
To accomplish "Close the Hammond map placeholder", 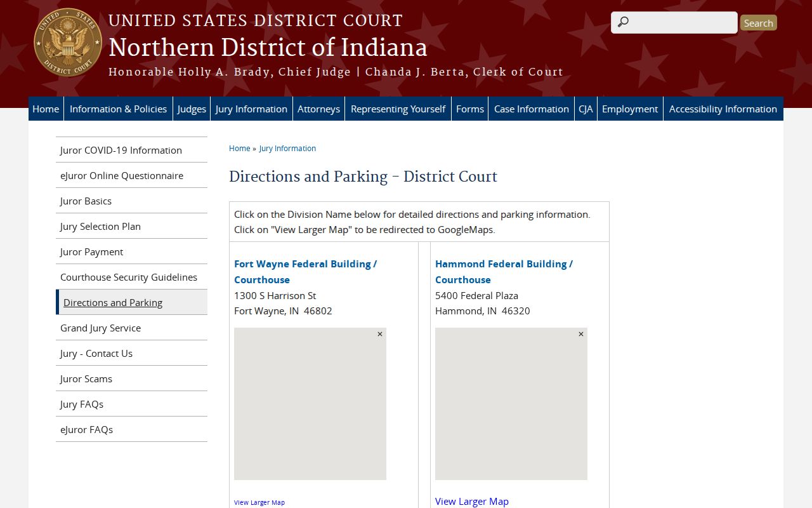I will pos(580,334).
